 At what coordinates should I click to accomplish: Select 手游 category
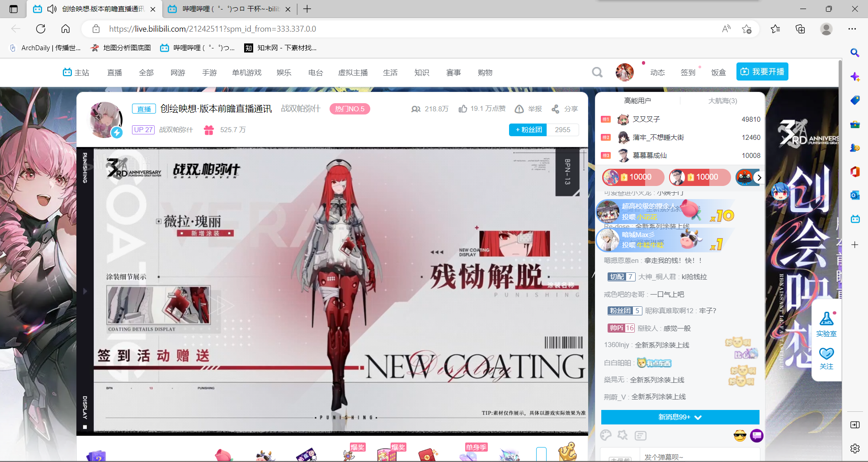pyautogui.click(x=210, y=72)
